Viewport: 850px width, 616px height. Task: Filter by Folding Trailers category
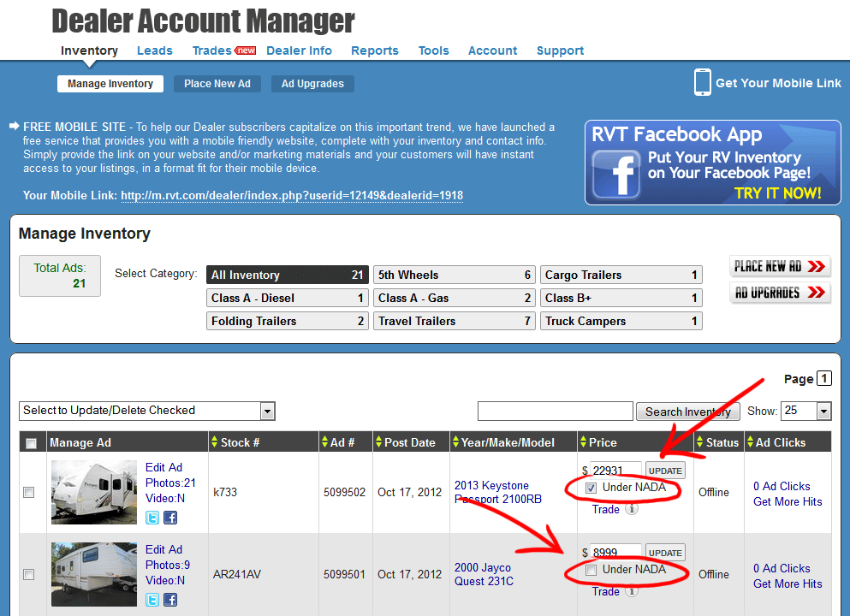(x=288, y=322)
